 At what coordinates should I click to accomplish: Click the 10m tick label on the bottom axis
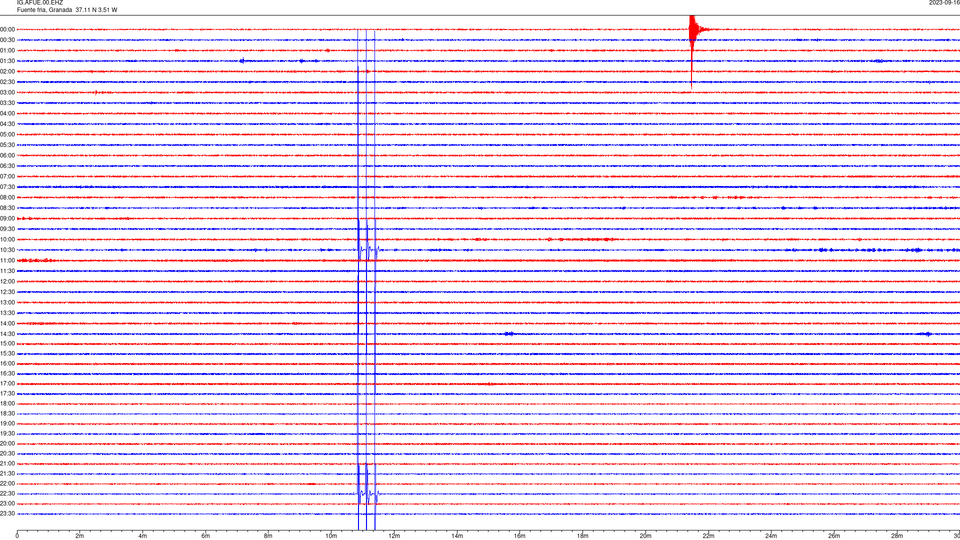point(331,536)
